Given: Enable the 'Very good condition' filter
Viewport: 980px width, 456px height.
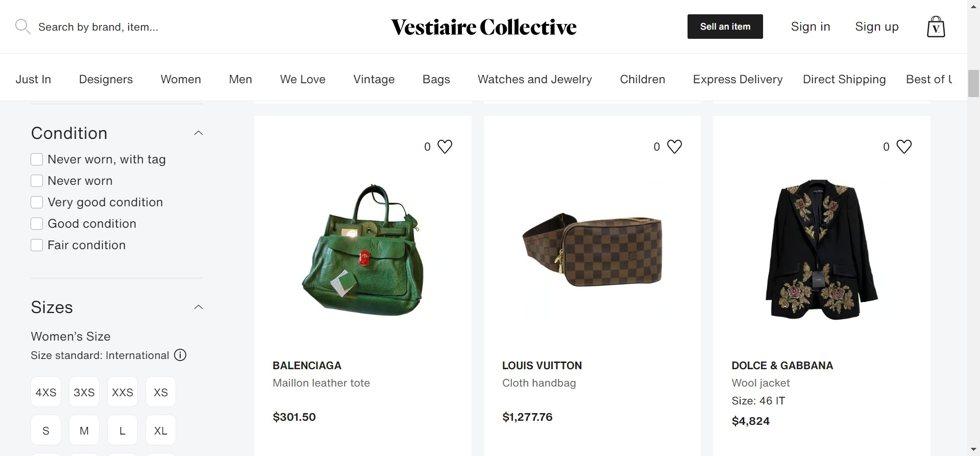Looking at the screenshot, I should click(x=37, y=202).
